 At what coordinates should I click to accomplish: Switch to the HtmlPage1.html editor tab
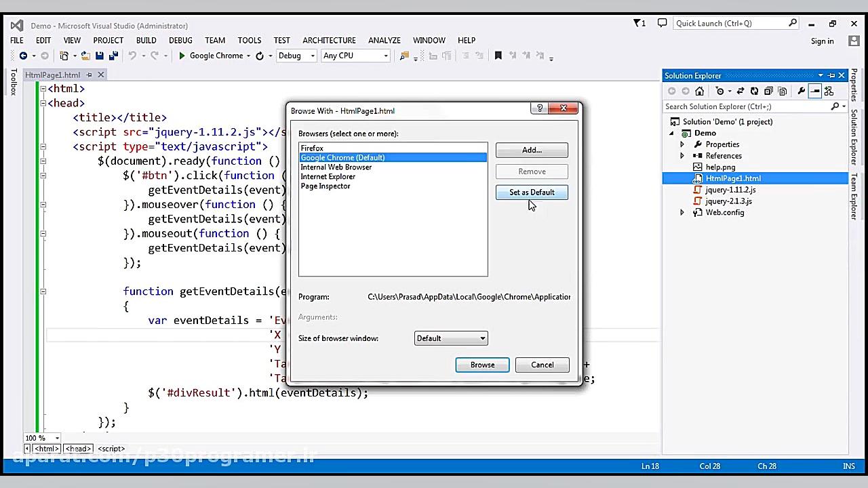pyautogui.click(x=53, y=75)
